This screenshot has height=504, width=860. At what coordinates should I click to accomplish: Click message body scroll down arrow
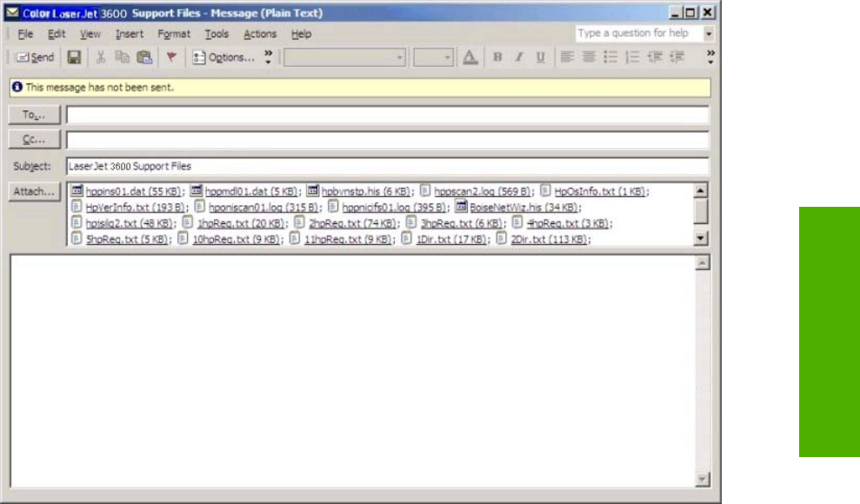(702, 480)
